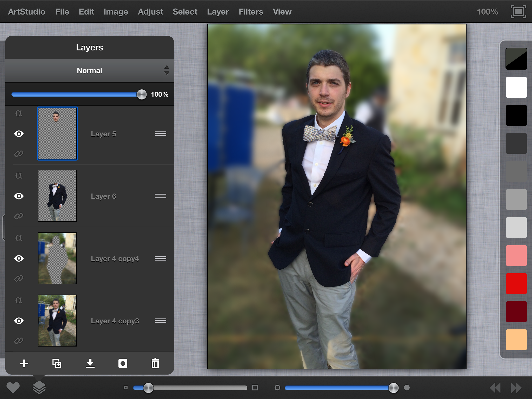Image resolution: width=532 pixels, height=399 pixels.
Task: Hide Layer 5 visibility
Action: pos(19,134)
